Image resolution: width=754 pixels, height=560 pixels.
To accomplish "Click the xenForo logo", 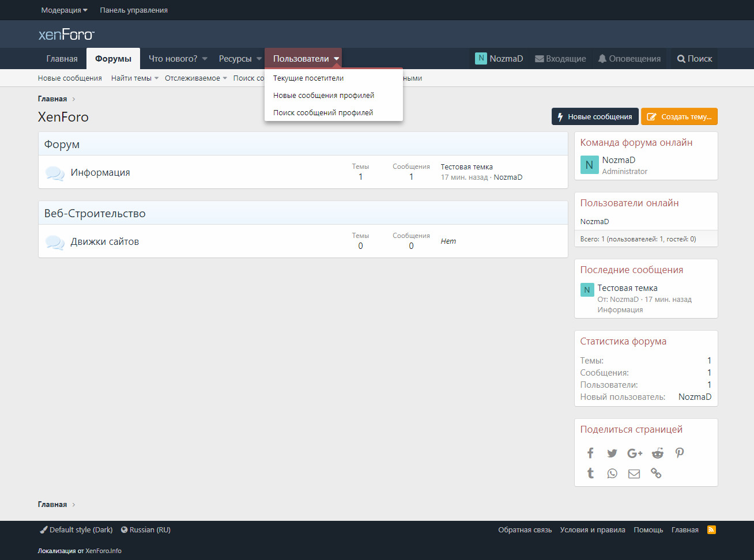I will [66, 35].
